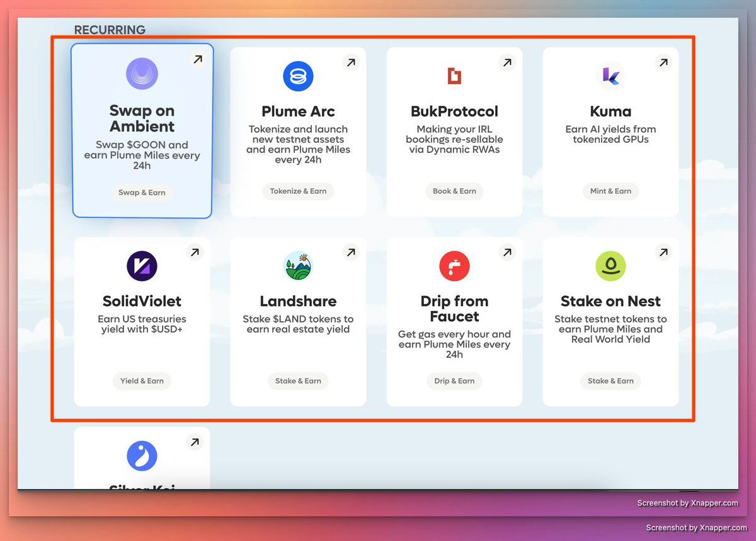Image resolution: width=756 pixels, height=541 pixels.
Task: Click description 'Stake $LAND tokens to earn'
Action: click(298, 324)
